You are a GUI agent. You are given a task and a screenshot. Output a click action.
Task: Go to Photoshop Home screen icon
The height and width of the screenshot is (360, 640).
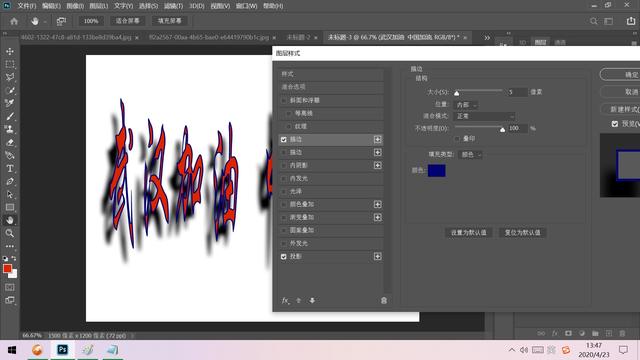click(14, 21)
